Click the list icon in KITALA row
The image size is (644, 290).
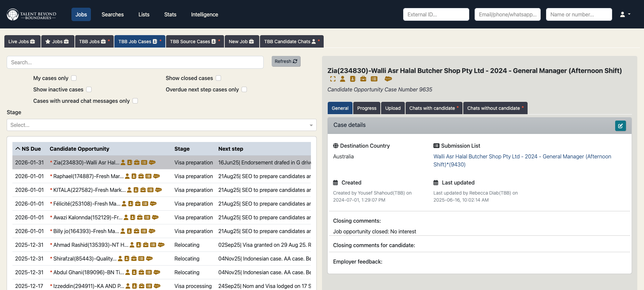(x=151, y=190)
